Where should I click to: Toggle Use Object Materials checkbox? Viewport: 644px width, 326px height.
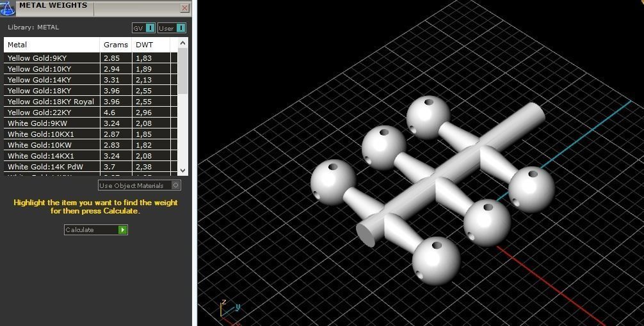point(175,185)
